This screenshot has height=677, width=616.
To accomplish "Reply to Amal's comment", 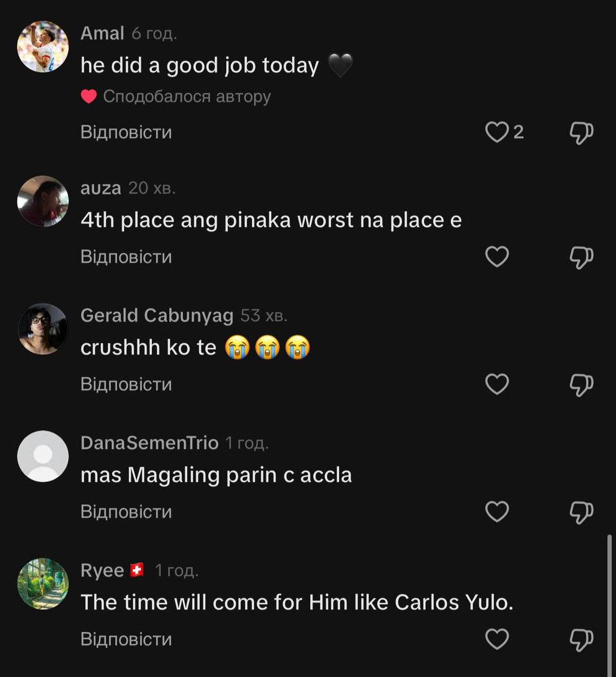I will coord(126,133).
